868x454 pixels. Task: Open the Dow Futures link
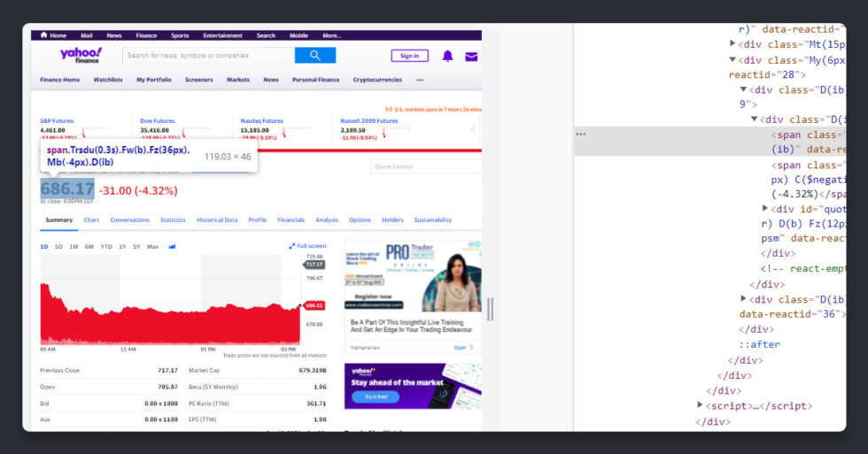[x=158, y=120]
